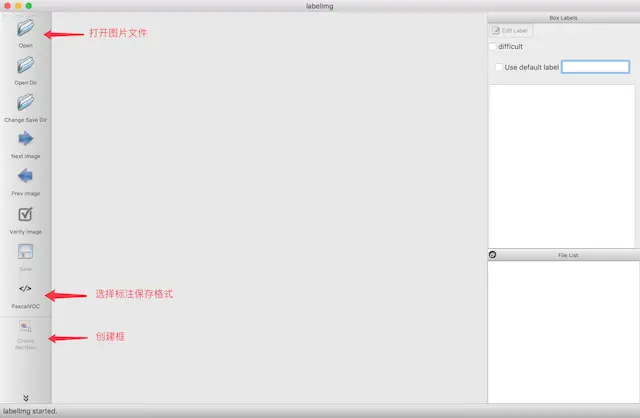This screenshot has height=418, width=640.
Task: Click the 'labelImg started.' status message
Action: pyautogui.click(x=30, y=411)
